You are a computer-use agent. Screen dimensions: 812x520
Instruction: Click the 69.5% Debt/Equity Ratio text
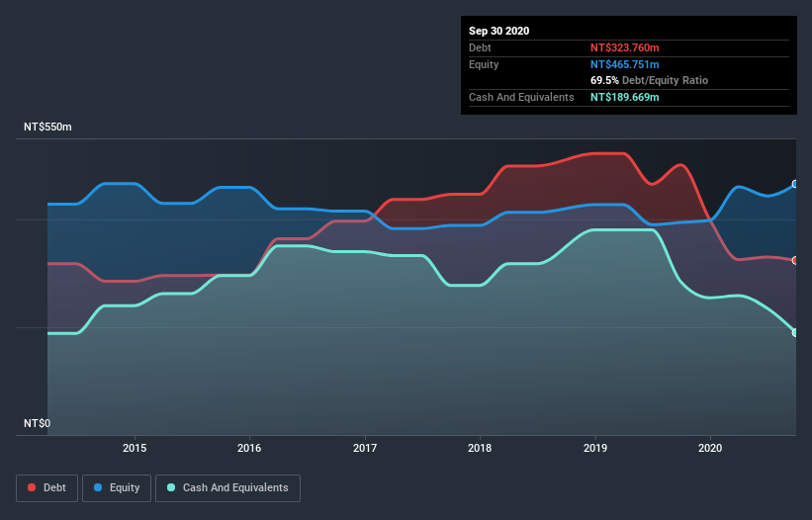pos(650,81)
